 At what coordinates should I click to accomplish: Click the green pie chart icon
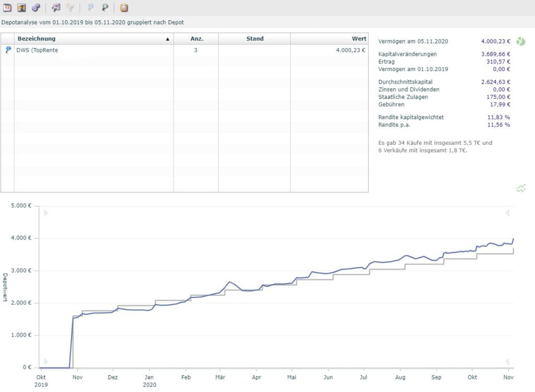[x=521, y=42]
